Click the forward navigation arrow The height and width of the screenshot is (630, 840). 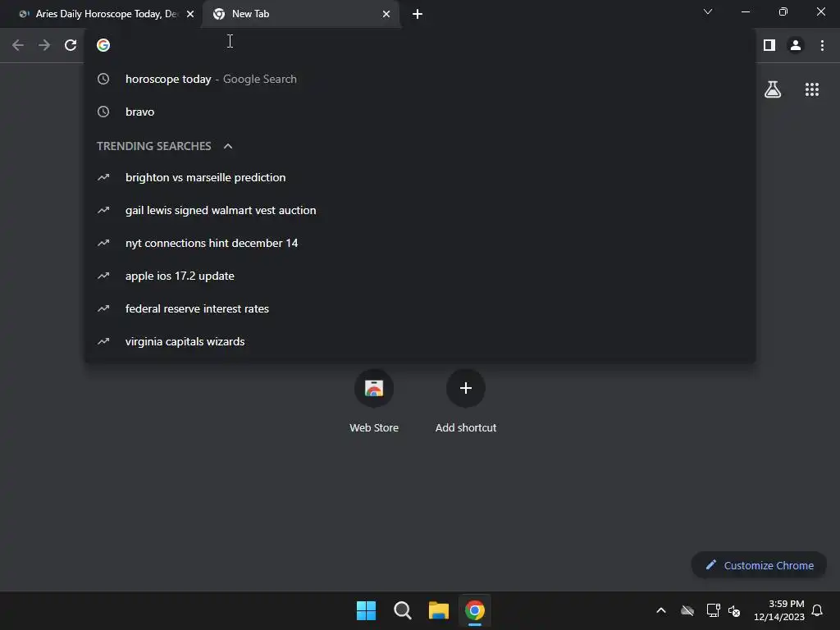[x=44, y=46]
